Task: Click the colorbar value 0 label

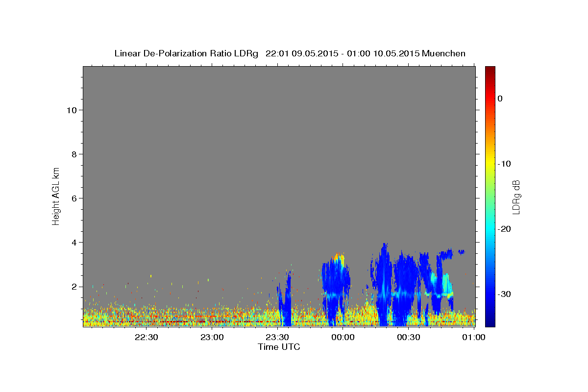Action: (500, 98)
